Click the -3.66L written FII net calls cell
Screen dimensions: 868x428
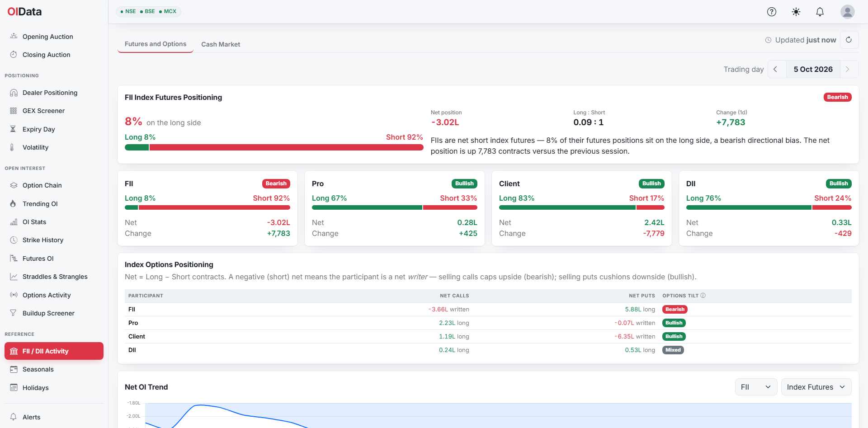(x=448, y=310)
